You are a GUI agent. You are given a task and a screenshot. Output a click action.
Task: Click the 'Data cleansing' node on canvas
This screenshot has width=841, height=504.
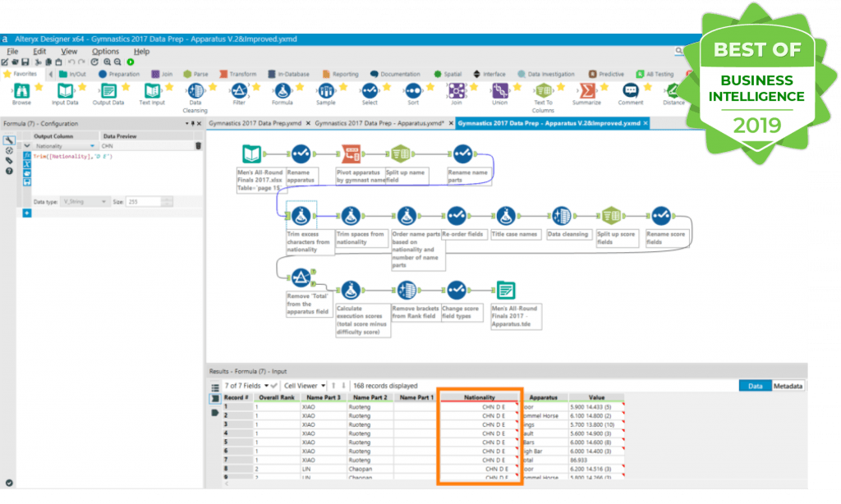click(x=561, y=216)
